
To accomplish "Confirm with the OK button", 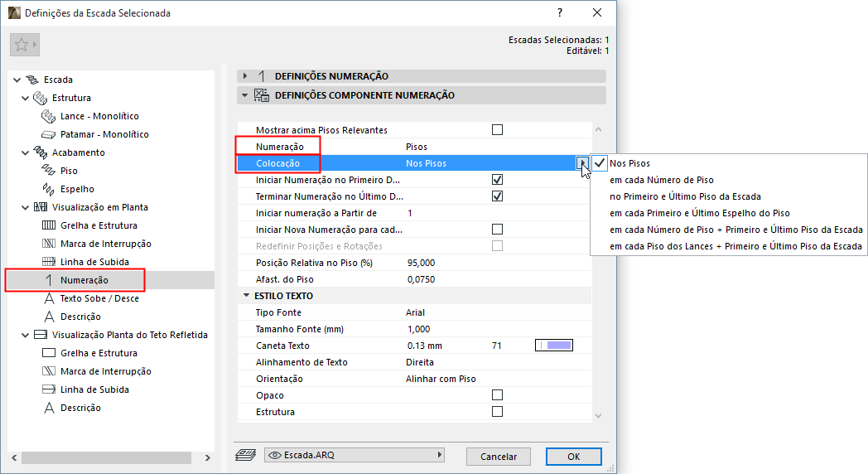I will [573, 457].
